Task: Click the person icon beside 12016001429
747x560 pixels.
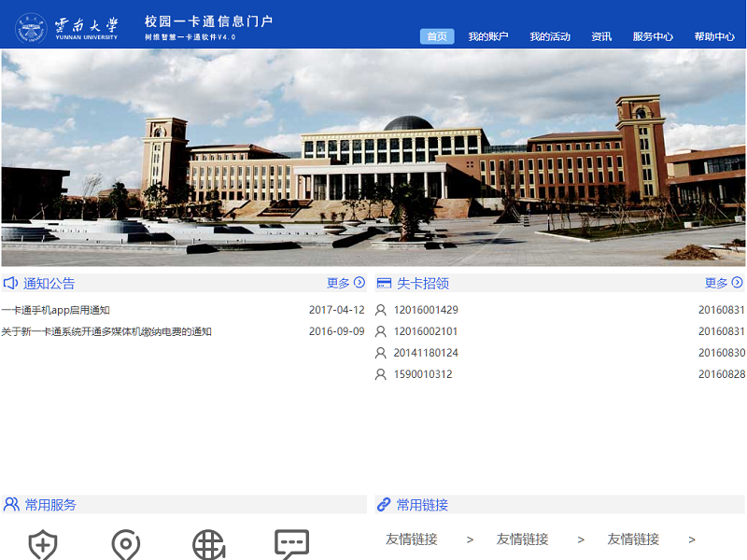Action: click(381, 310)
